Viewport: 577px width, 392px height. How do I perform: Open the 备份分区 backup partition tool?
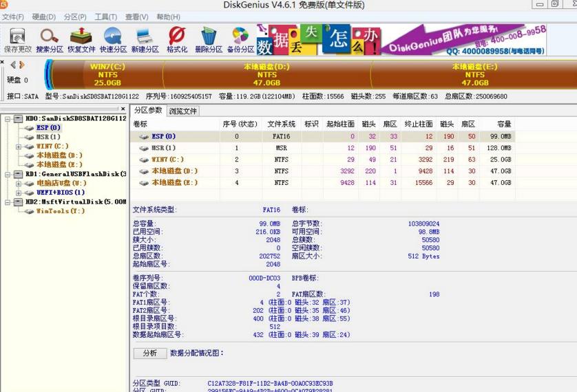[241, 40]
